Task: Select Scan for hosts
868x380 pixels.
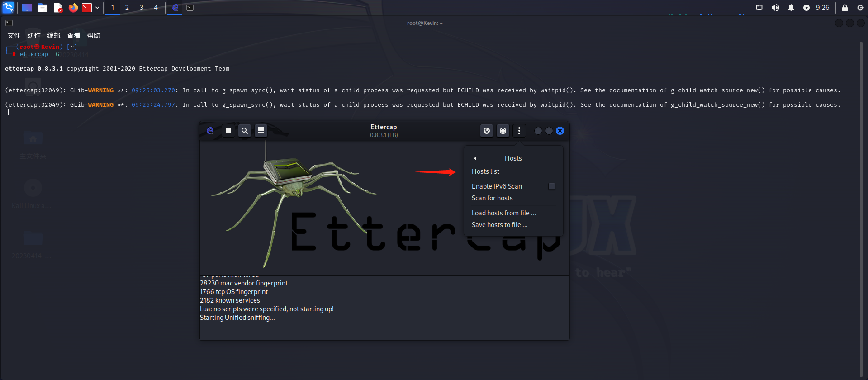Action: coord(492,198)
